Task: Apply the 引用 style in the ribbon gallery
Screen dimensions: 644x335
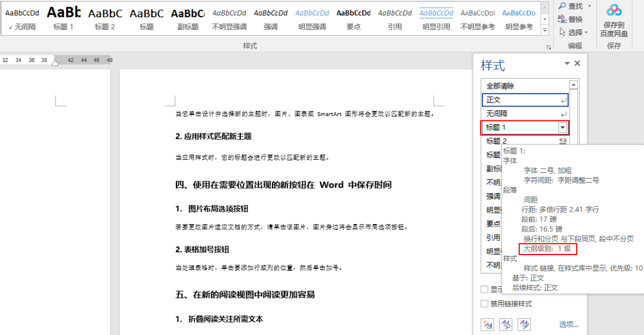Action: 395,19
